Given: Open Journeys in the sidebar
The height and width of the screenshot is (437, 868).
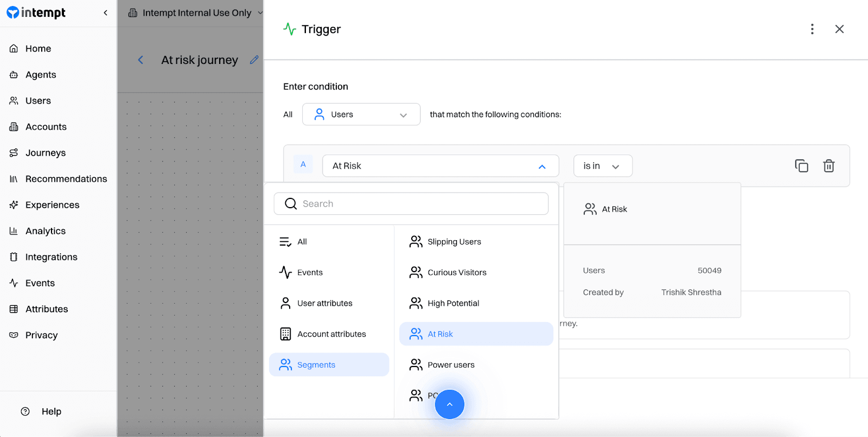Looking at the screenshot, I should pyautogui.click(x=46, y=153).
